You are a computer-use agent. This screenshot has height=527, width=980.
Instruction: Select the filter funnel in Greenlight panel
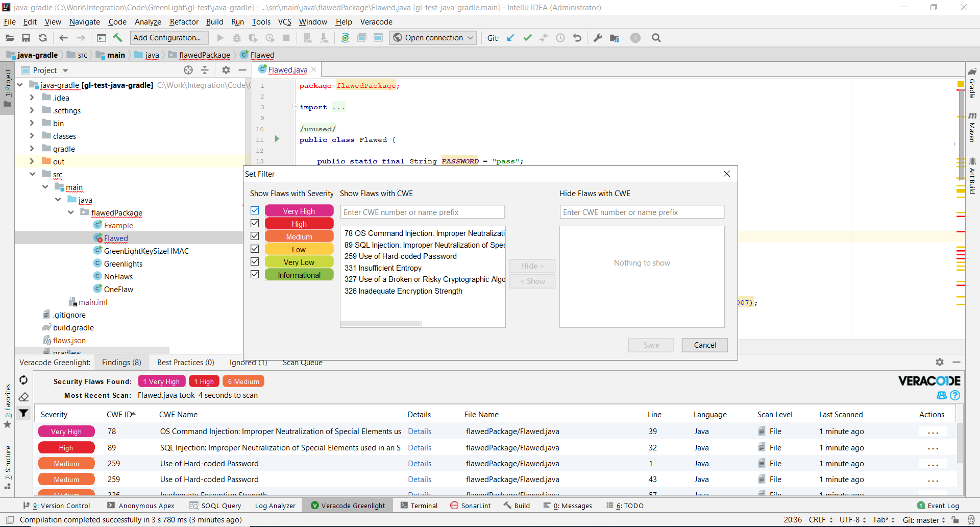click(x=23, y=413)
